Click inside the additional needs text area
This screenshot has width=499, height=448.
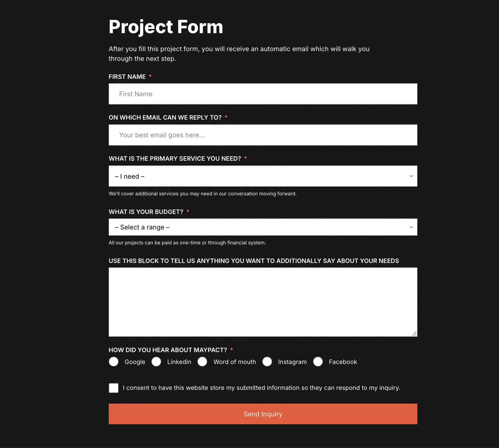(x=263, y=302)
